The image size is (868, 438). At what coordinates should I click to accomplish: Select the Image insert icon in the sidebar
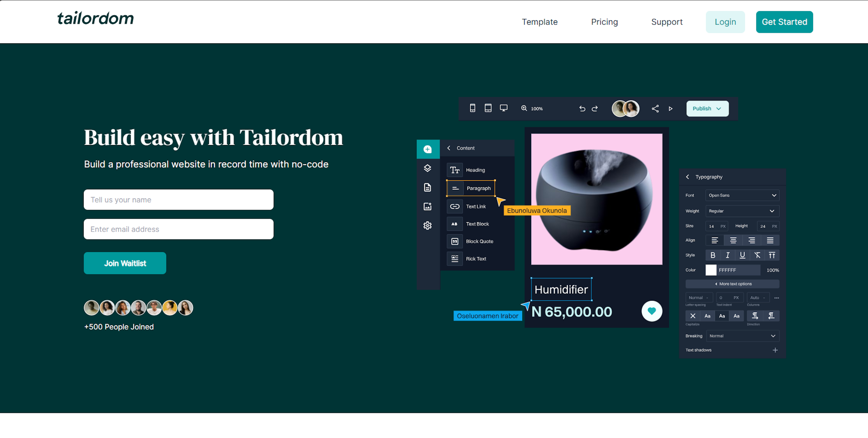(x=428, y=206)
